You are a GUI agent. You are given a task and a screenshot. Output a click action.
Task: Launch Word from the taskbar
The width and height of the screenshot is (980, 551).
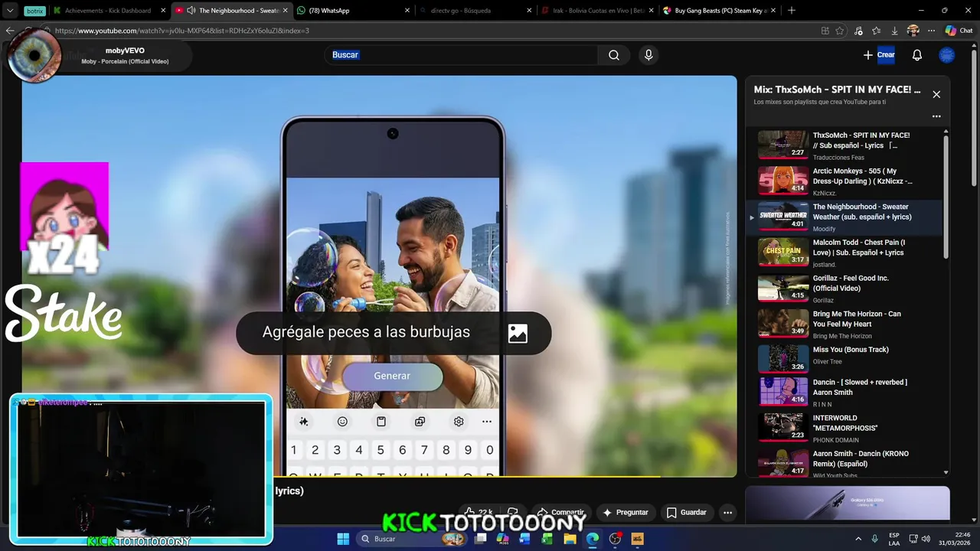point(525,539)
